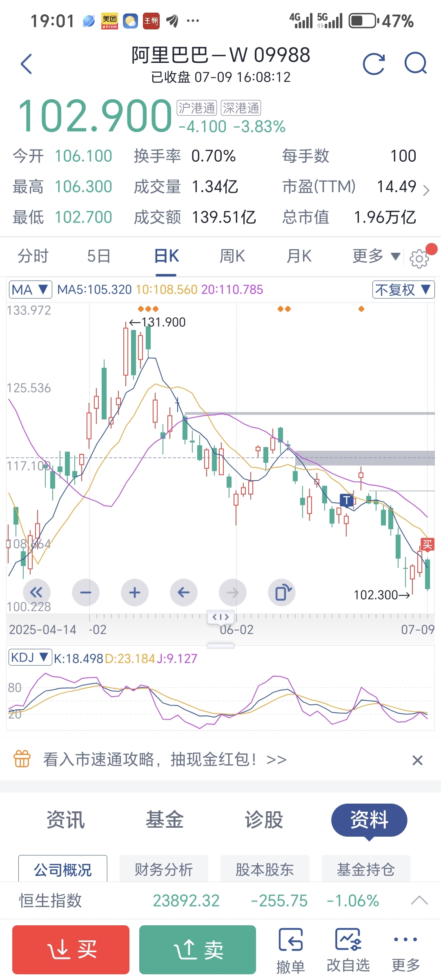
Task: Tap the T marker on chart
Action: [347, 500]
